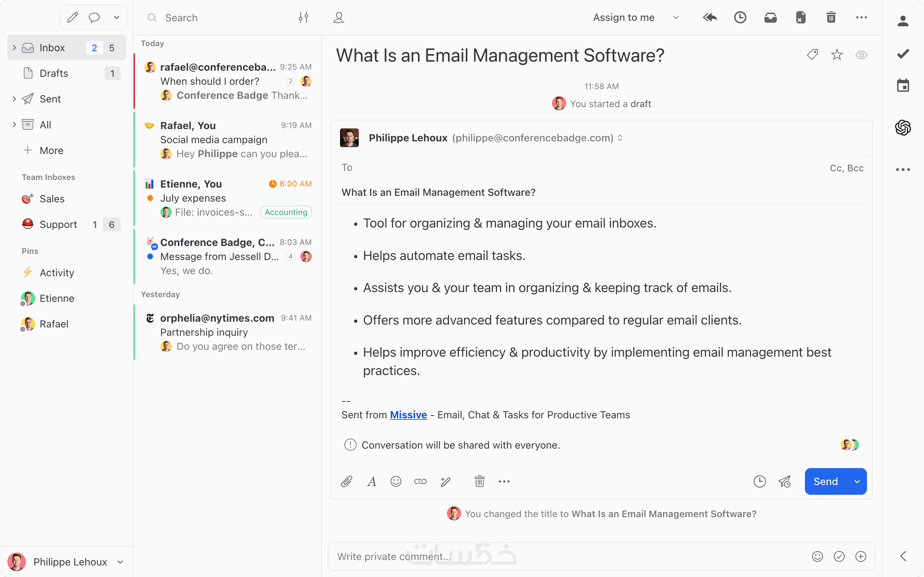Open OpenAI integration in right sidebar
Screen dimensions: 924x577
903,127
